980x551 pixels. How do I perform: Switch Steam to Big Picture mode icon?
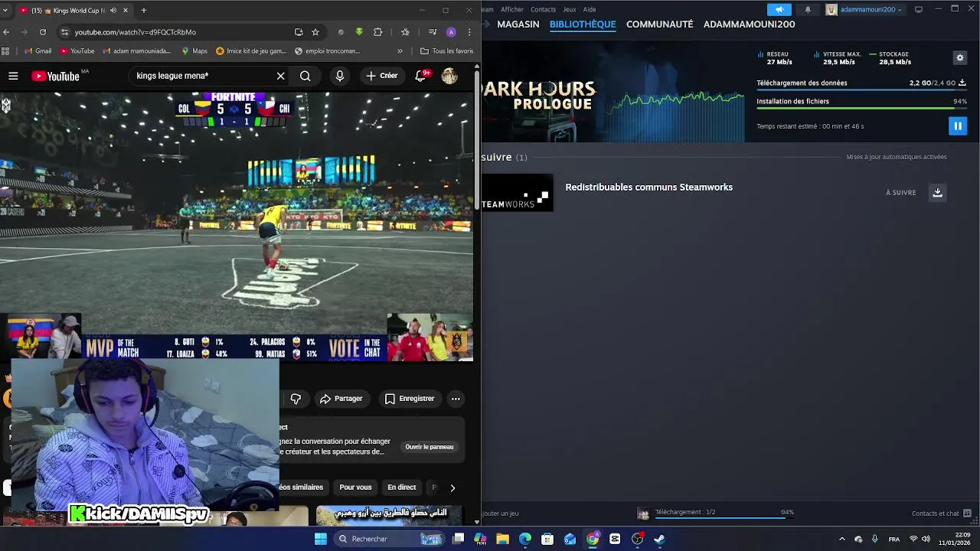(919, 9)
